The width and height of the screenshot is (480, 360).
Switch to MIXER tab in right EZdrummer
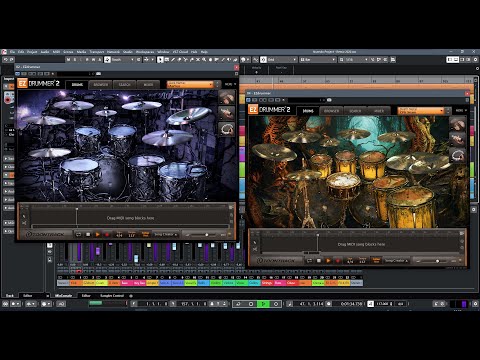[379, 111]
